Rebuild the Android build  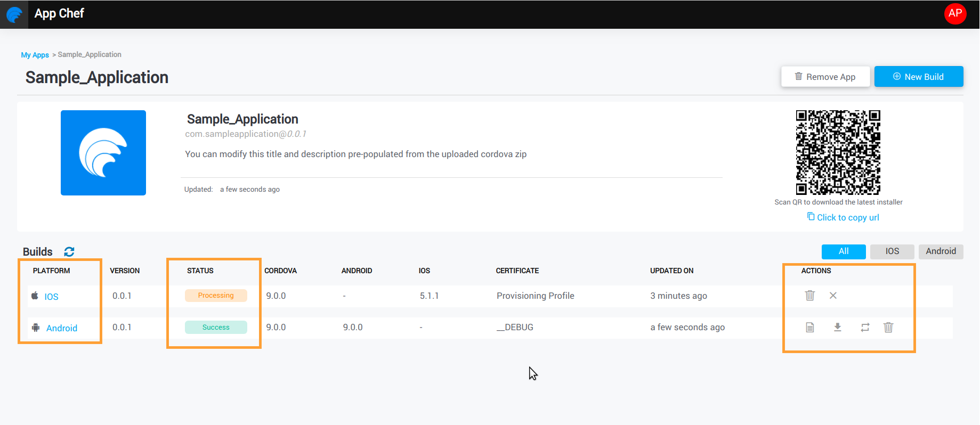[x=865, y=328]
